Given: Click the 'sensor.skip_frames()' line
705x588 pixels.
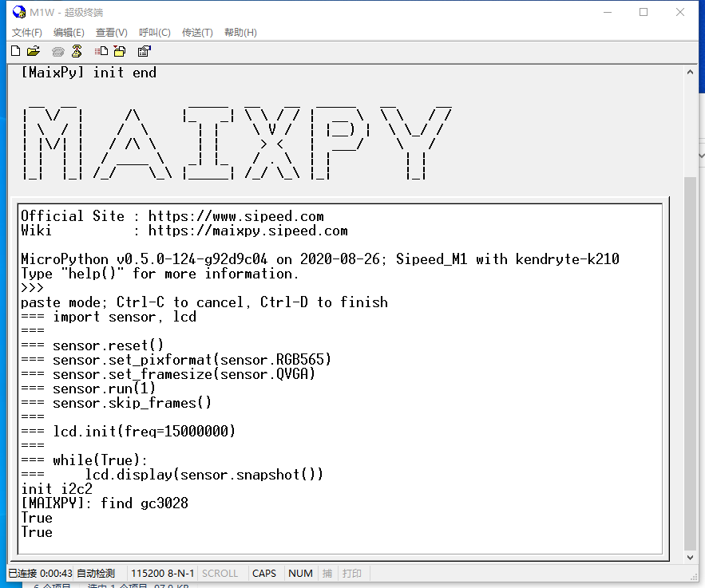Looking at the screenshot, I should tap(132, 403).
